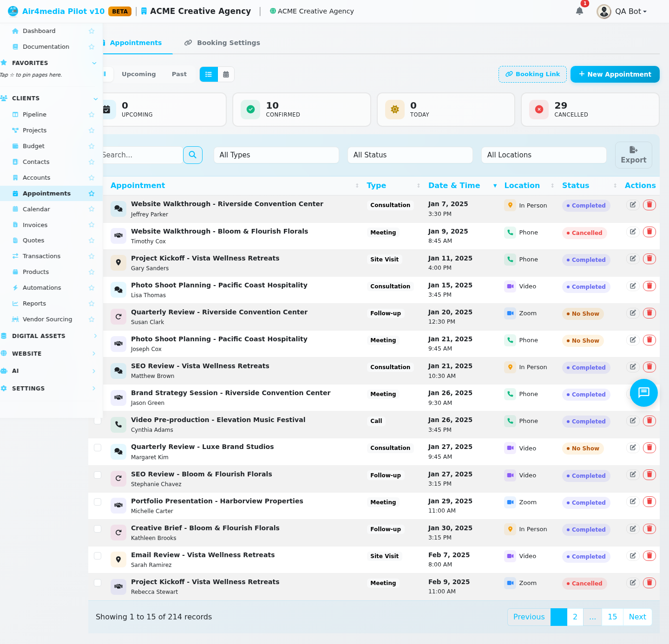Open the Booking Settings tab
Image resolution: width=669 pixels, height=644 pixels.
[222, 43]
